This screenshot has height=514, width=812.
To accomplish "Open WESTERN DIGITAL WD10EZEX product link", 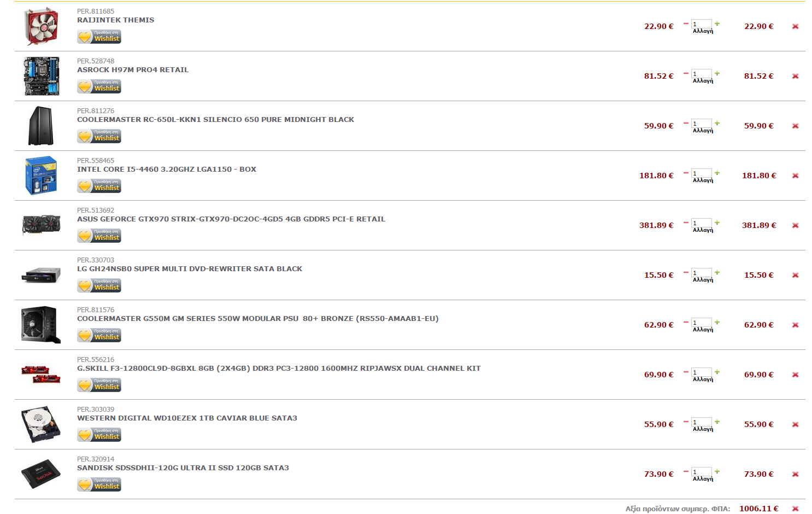I will pos(187,418).
